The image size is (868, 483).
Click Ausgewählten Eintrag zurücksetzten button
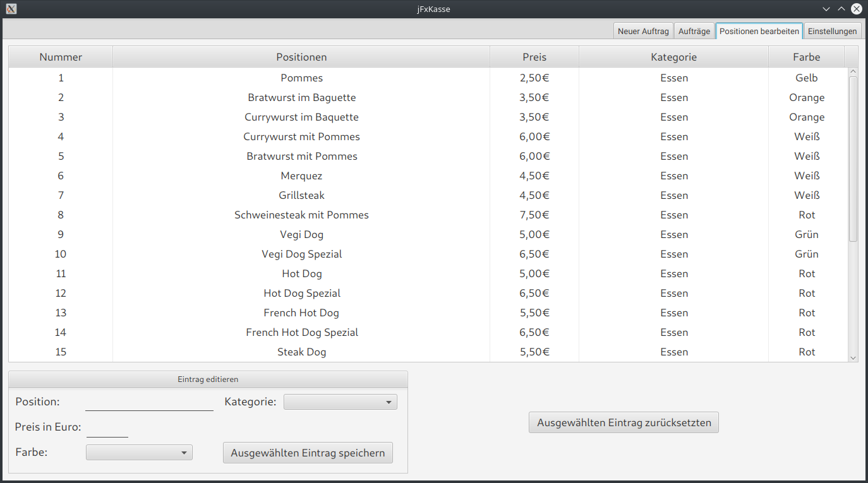[x=624, y=423]
